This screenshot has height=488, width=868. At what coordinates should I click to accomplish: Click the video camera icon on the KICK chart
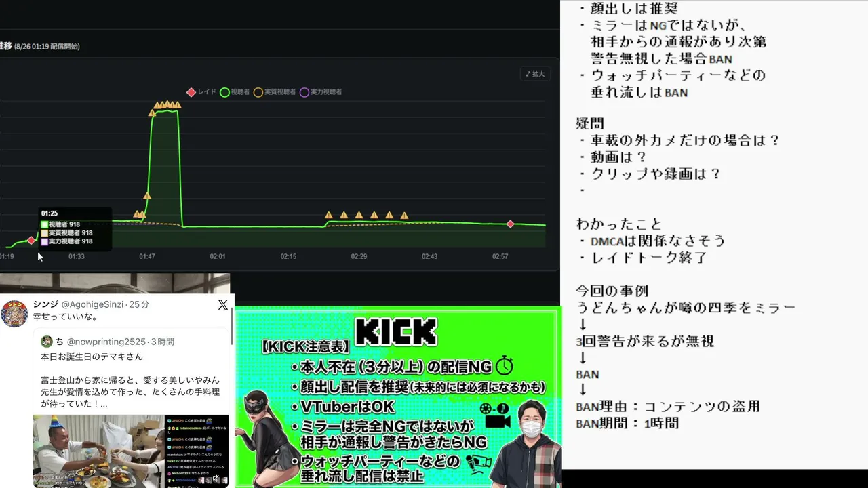[494, 414]
